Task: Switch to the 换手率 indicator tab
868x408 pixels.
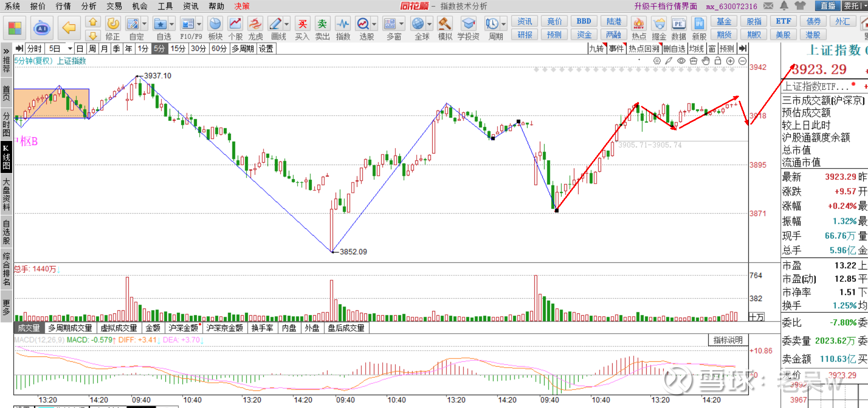Action: tap(262, 328)
